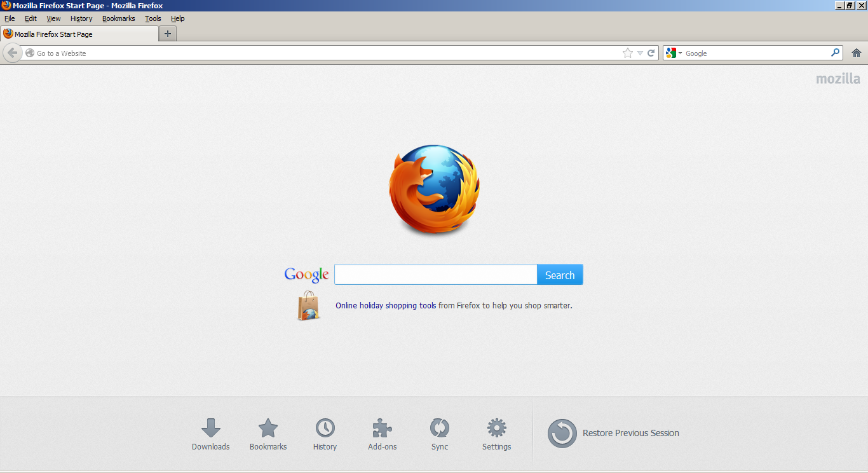Open the History menu

[x=81, y=18]
